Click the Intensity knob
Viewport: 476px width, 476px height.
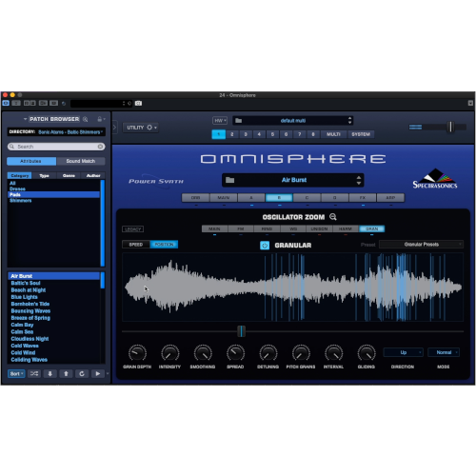[x=170, y=353]
